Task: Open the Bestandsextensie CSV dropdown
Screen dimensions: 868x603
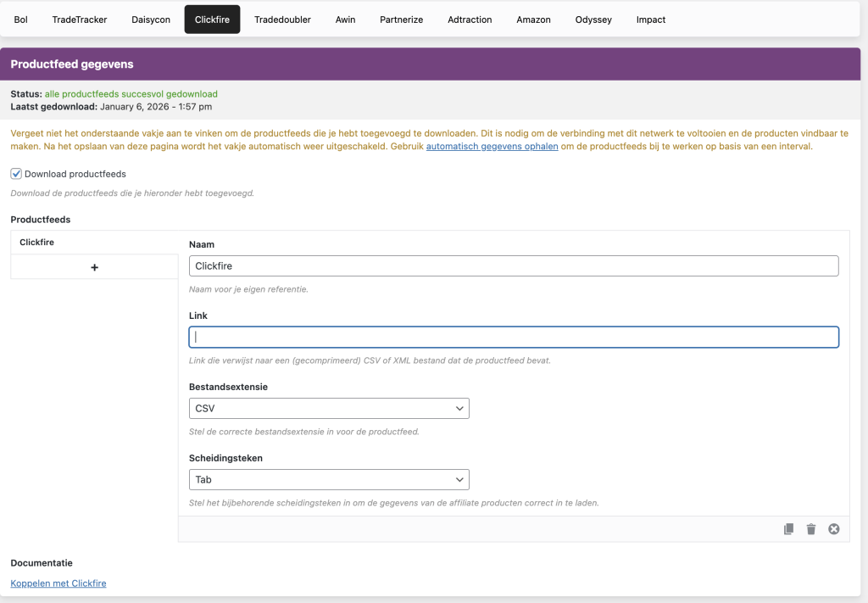Action: tap(329, 409)
